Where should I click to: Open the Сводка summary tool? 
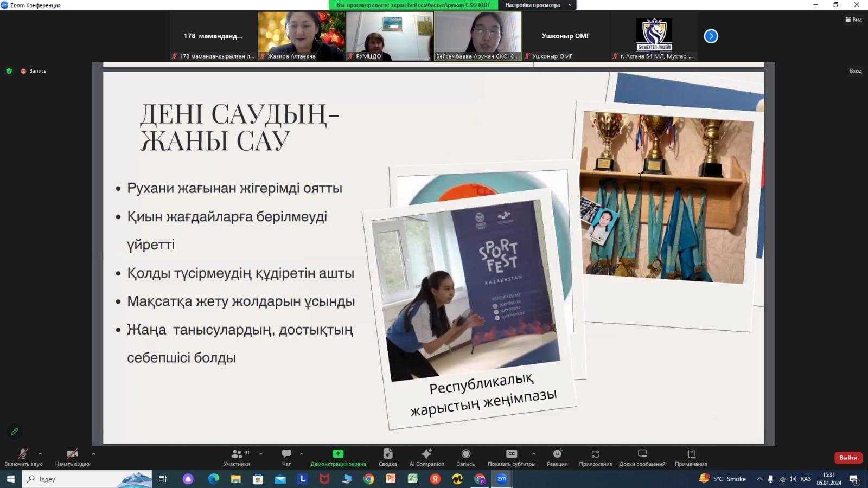point(387,457)
